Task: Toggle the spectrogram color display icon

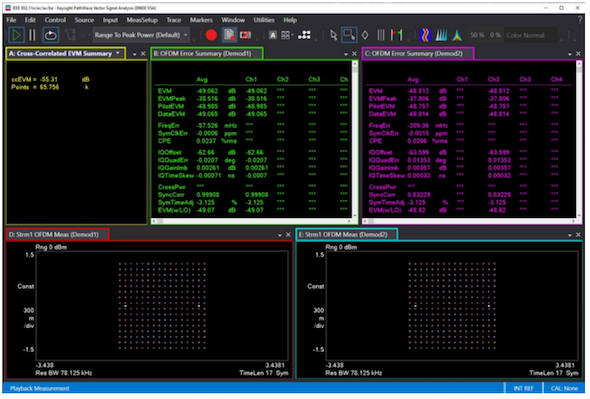Action: coord(425,35)
